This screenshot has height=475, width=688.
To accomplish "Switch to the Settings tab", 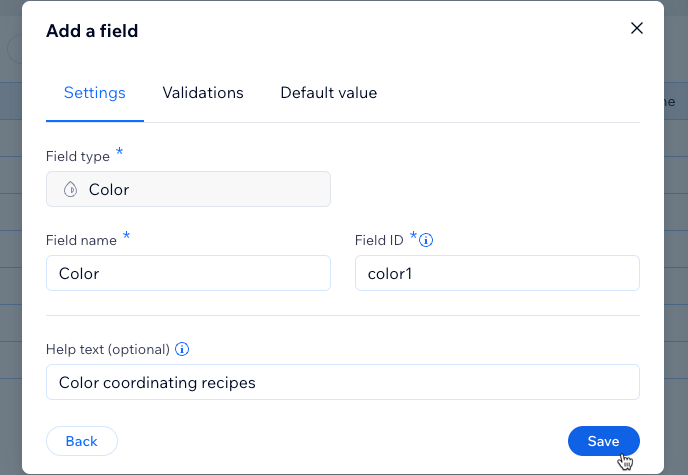I will (95, 93).
